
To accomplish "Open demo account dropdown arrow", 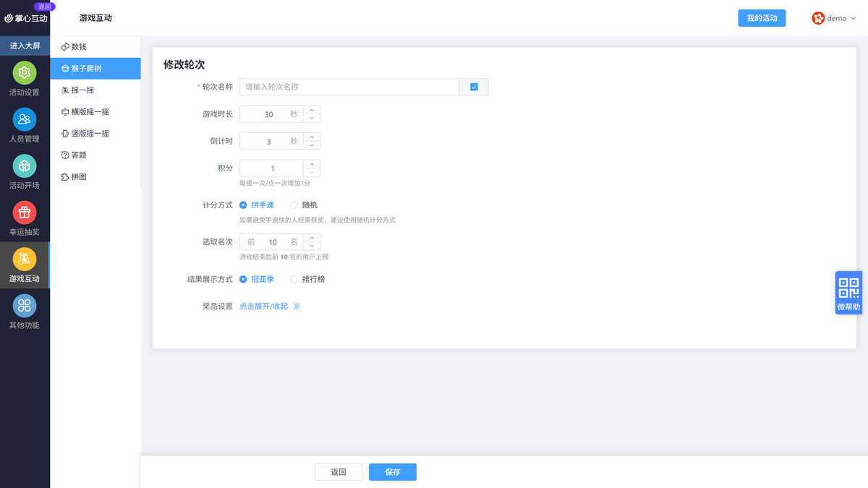I will coord(854,19).
